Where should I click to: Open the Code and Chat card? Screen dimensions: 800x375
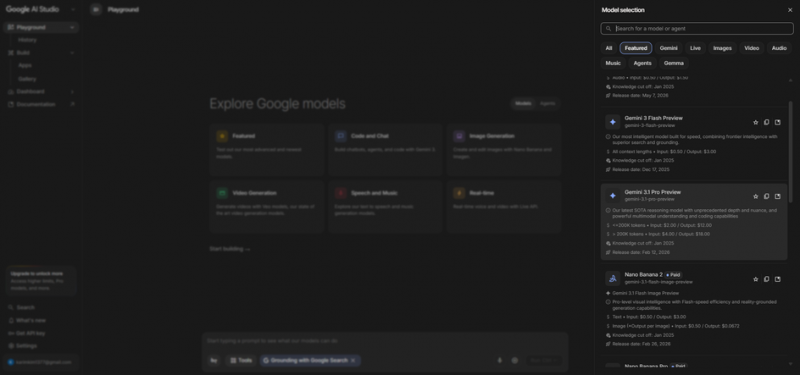tap(385, 149)
